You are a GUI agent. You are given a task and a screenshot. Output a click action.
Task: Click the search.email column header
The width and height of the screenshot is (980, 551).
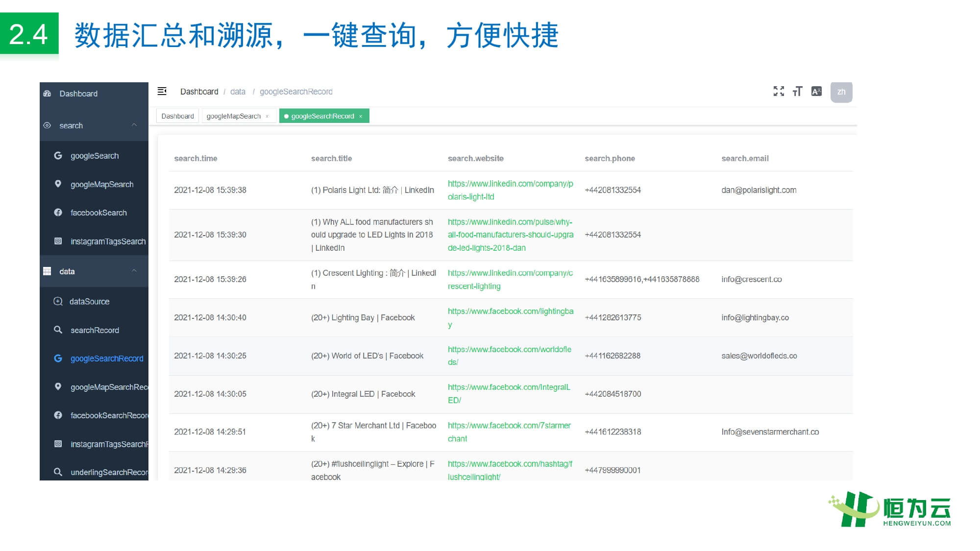(x=745, y=158)
